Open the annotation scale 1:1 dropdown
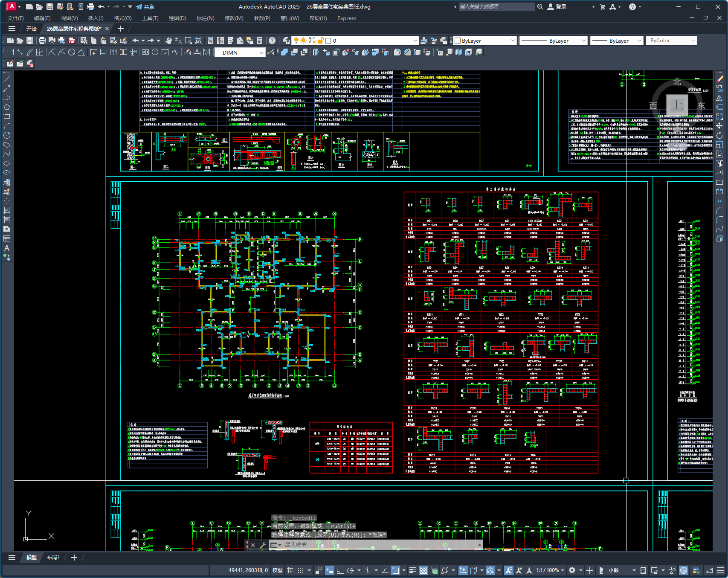 (550, 570)
